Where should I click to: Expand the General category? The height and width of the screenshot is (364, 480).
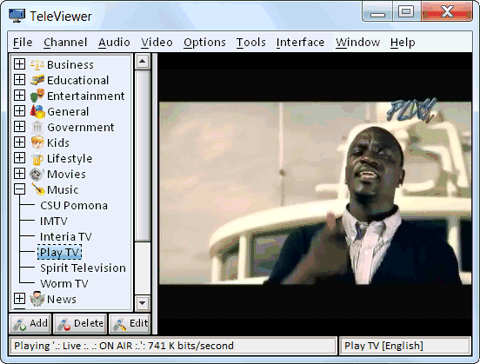pyautogui.click(x=19, y=111)
